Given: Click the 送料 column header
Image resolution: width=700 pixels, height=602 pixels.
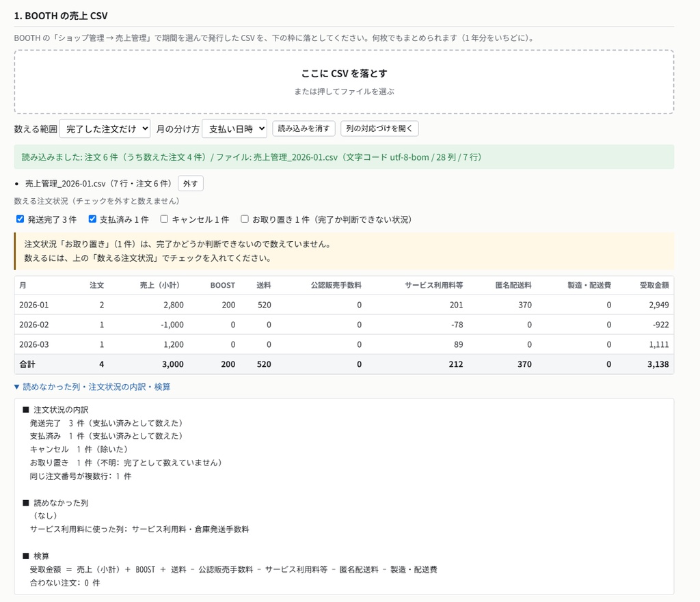Looking at the screenshot, I should pos(264,285).
